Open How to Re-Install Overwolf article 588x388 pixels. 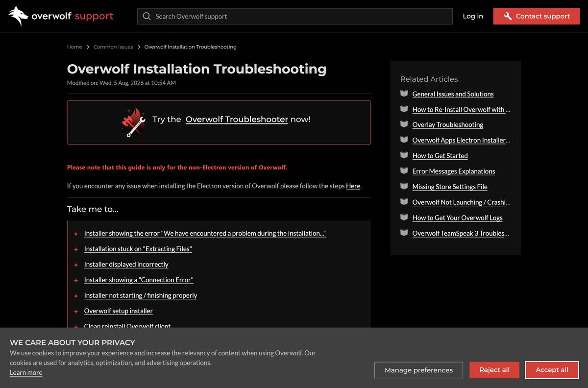461,110
